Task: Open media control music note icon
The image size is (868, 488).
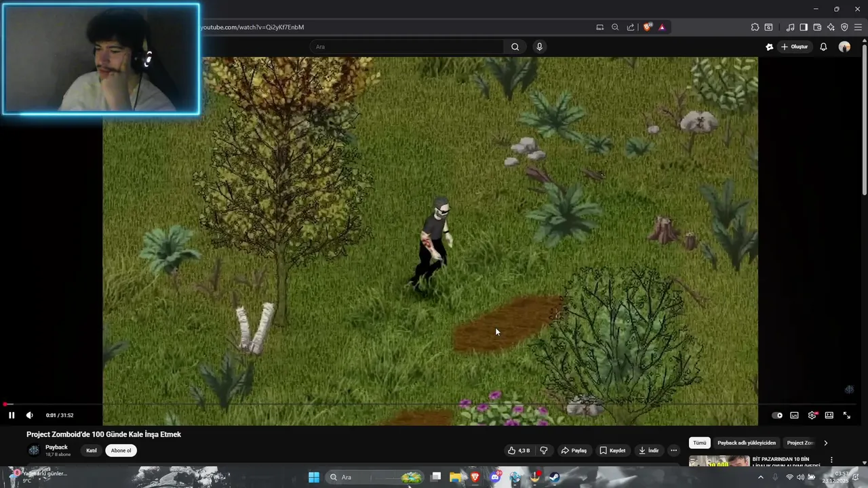Action: tap(790, 27)
